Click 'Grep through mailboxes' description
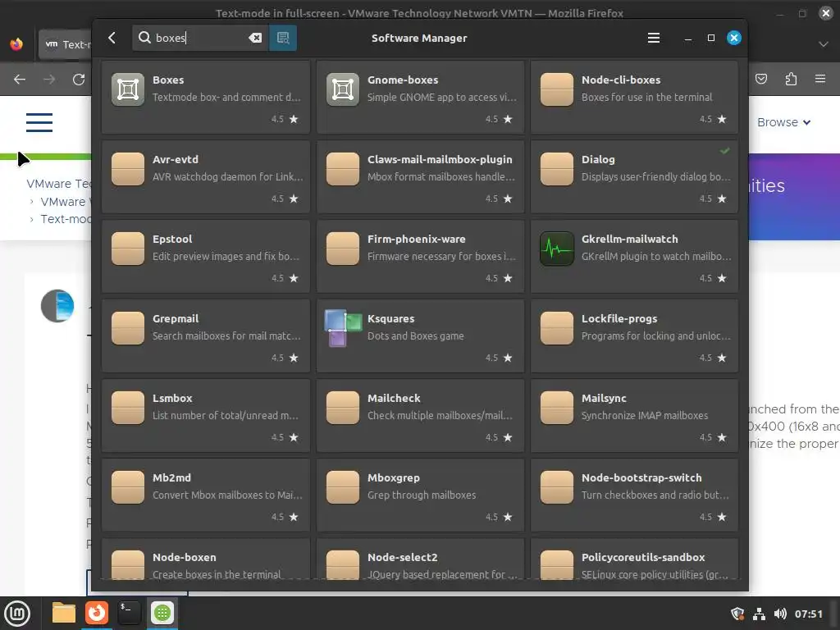Viewport: 840px width, 630px height. pos(422,495)
